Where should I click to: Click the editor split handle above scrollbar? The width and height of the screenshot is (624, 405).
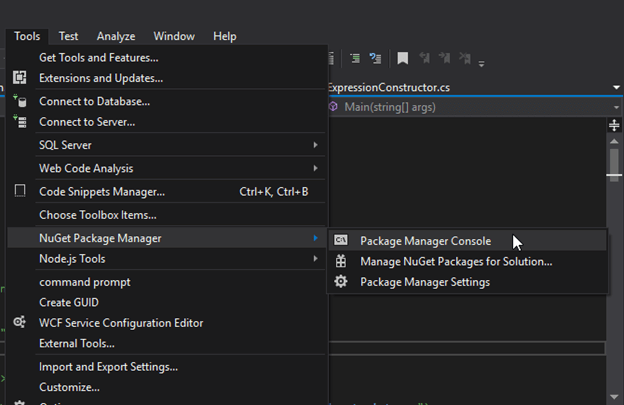[x=615, y=126]
